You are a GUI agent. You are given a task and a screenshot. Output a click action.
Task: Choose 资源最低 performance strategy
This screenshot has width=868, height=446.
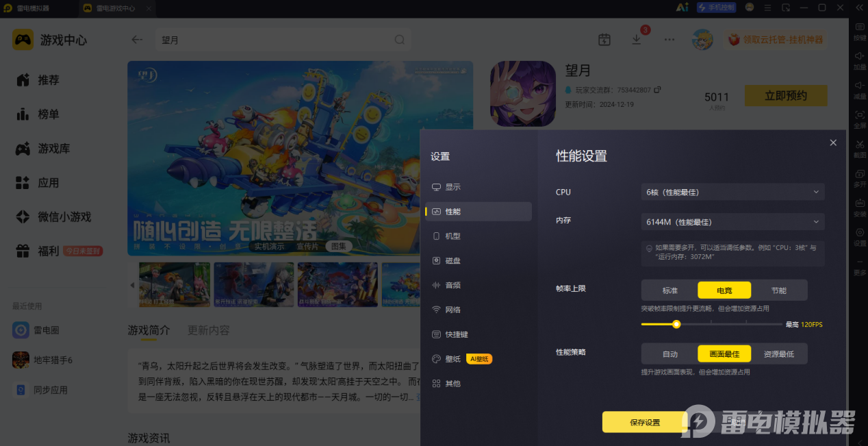[779, 354]
